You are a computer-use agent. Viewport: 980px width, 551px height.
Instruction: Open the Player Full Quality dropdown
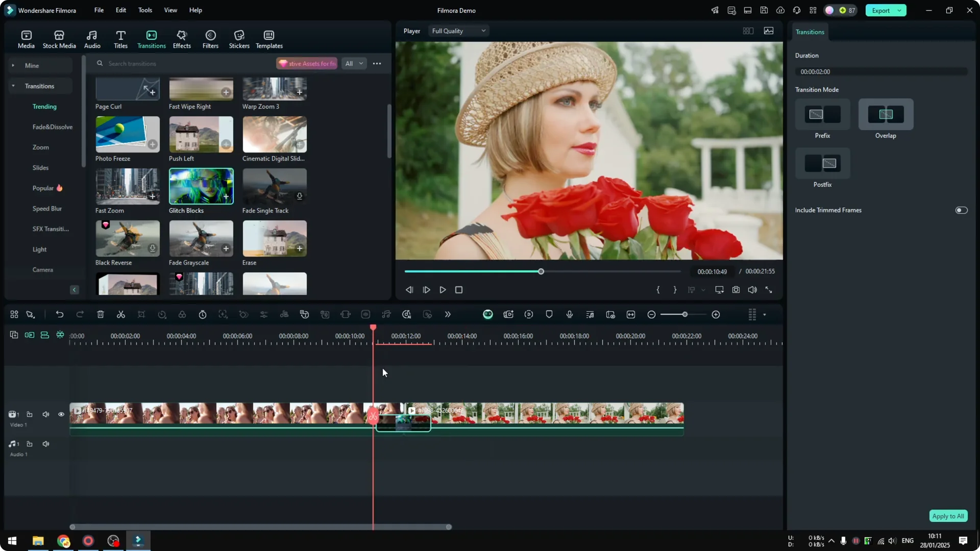[x=458, y=31]
